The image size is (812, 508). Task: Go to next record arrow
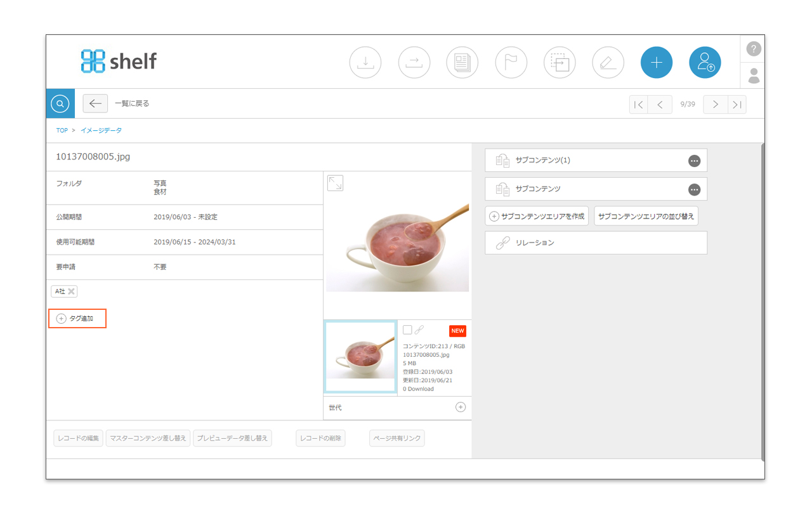(x=716, y=104)
